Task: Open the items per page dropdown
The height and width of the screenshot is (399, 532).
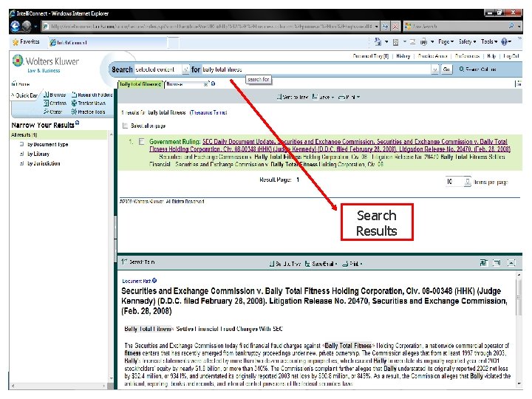Action: (x=468, y=182)
